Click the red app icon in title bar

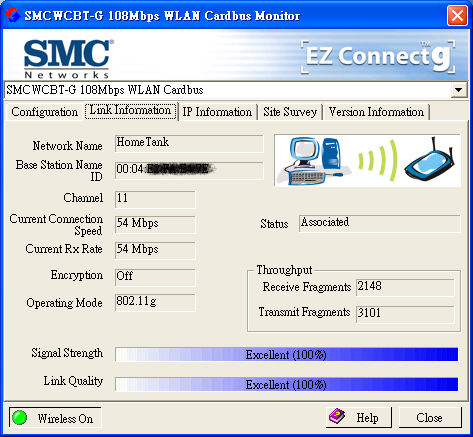pyautogui.click(x=12, y=15)
